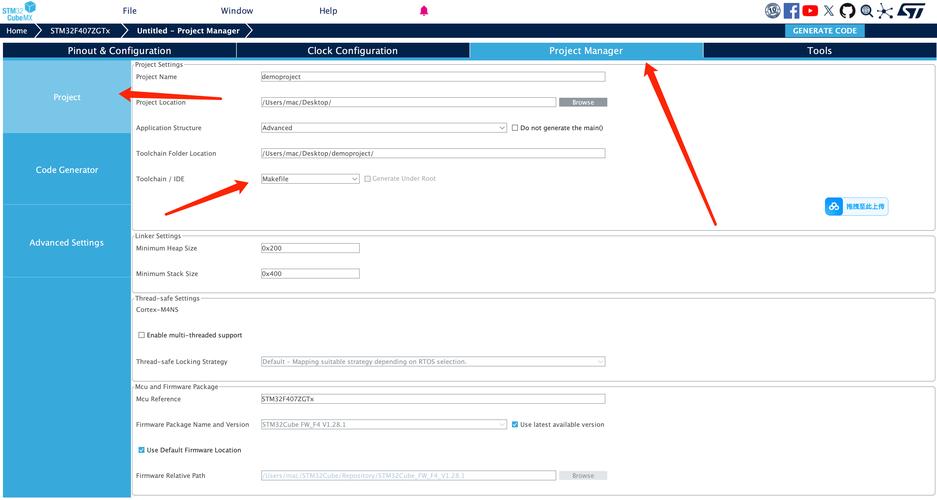Go to Home breadcrumb
This screenshot has width=937, height=500.
pyautogui.click(x=17, y=30)
